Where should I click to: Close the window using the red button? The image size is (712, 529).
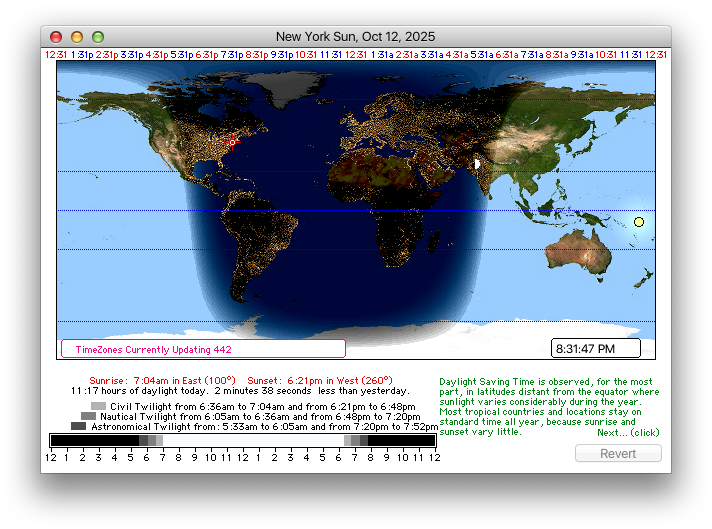click(56, 37)
